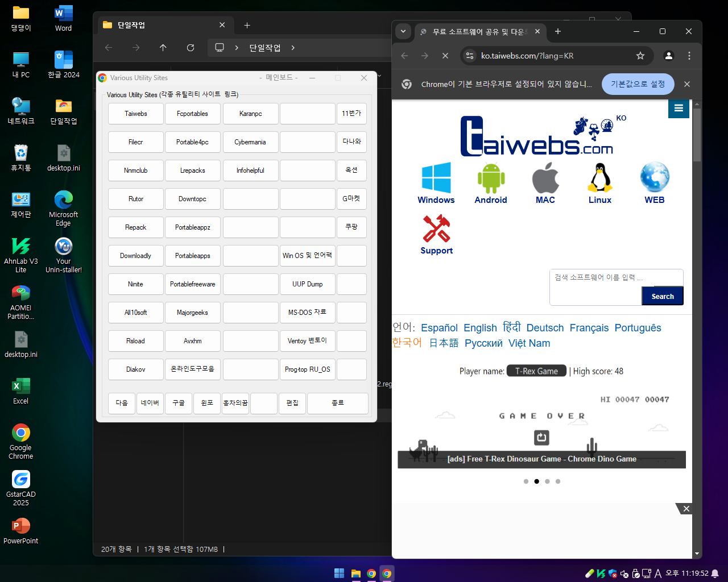728x582 pixels.
Task: Open Your Uninstaller desktop icon
Action: coord(63,255)
